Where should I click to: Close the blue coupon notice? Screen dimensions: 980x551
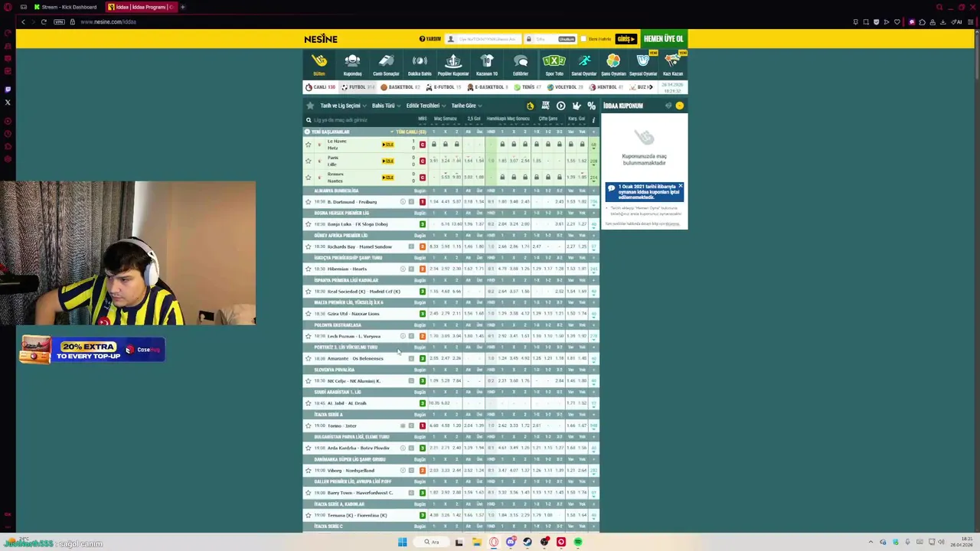pyautogui.click(x=680, y=186)
